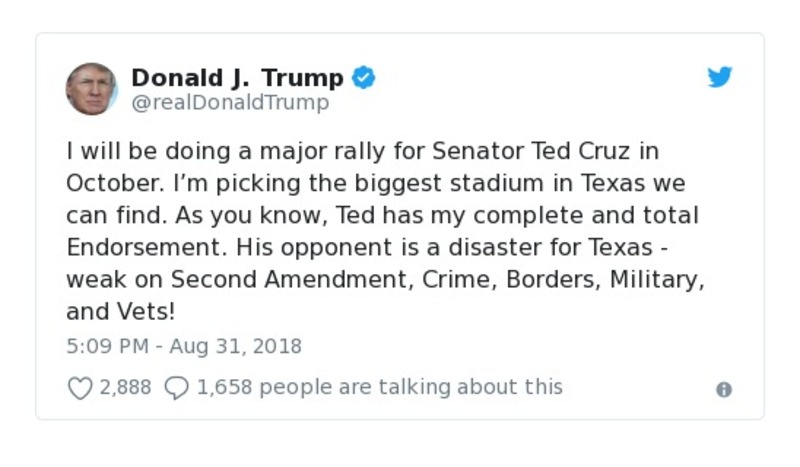Click the 5:09 PM - Aug 31, 2018 timestamp
Screen dimensions: 800x467
pos(184,347)
